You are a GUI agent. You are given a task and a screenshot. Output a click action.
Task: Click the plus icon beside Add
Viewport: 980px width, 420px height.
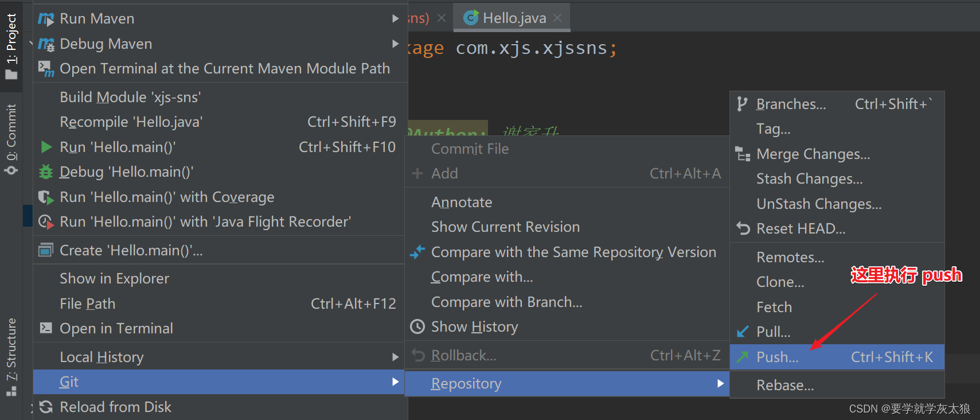point(417,173)
